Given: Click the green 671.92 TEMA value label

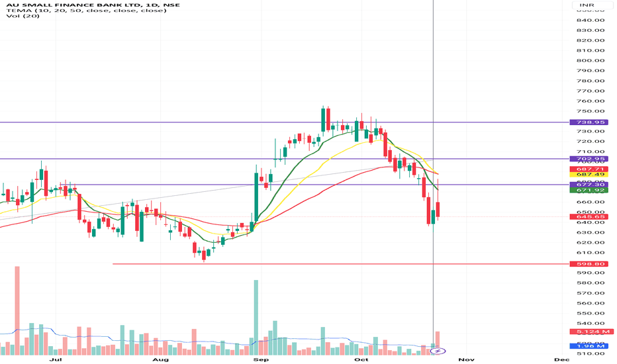Looking at the screenshot, I should pos(589,190).
